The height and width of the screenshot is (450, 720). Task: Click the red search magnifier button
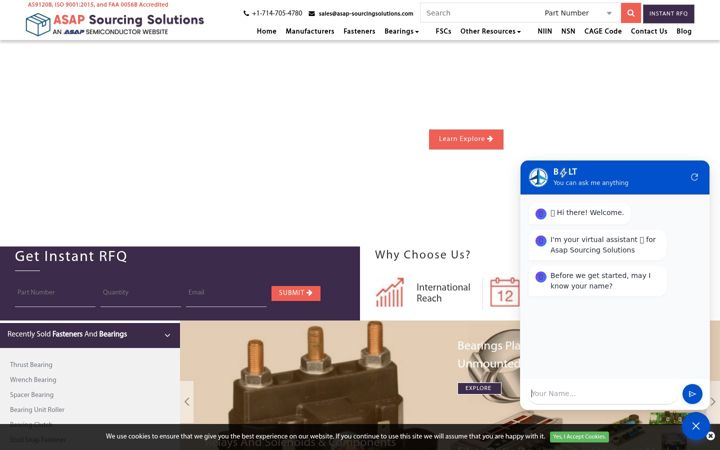pyautogui.click(x=631, y=13)
